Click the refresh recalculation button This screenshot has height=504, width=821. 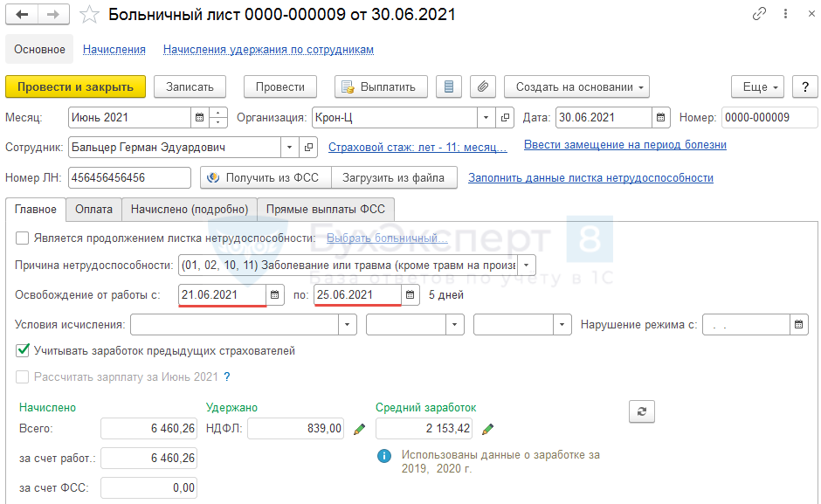pos(642,411)
